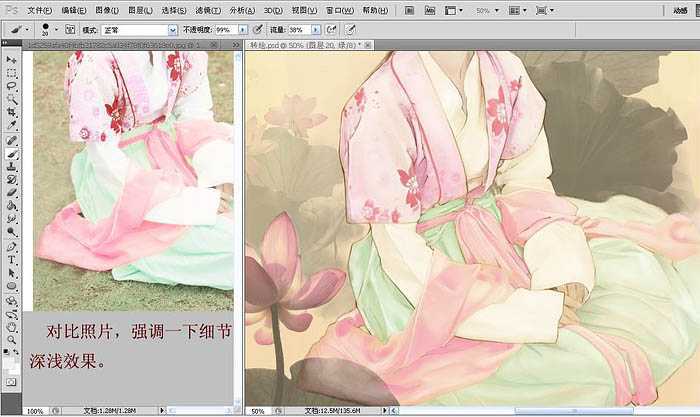
Task: Select the 3D Rotate tool
Action: 12,301
